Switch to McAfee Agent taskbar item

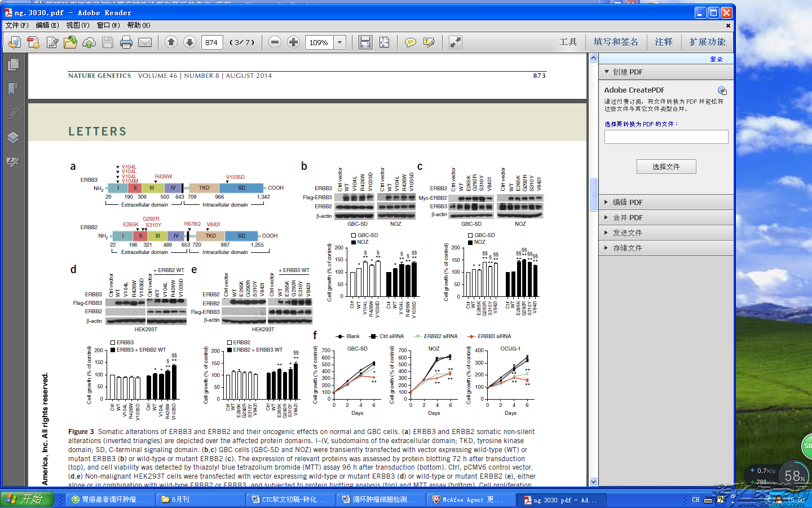coord(470,500)
